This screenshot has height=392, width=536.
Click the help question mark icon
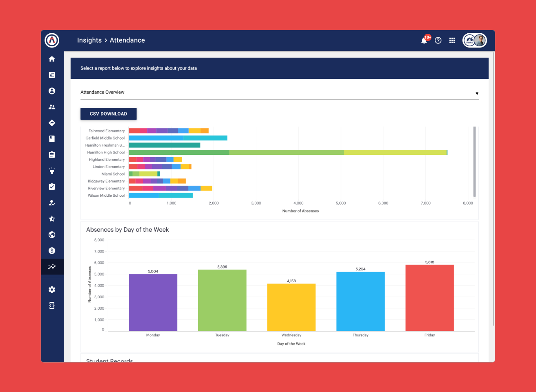[x=438, y=40]
